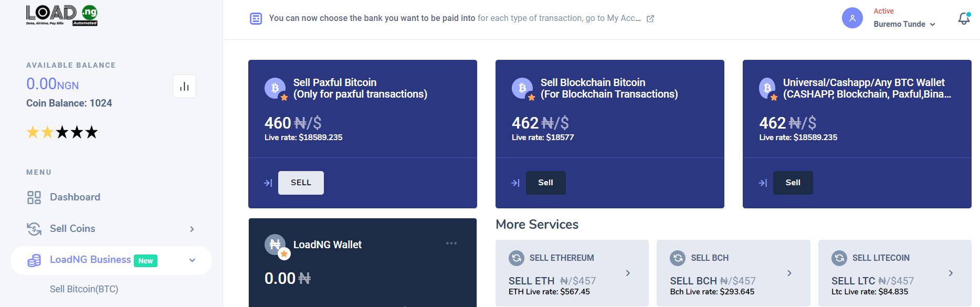Open LoadNG Wallet three-dot options

pyautogui.click(x=451, y=243)
